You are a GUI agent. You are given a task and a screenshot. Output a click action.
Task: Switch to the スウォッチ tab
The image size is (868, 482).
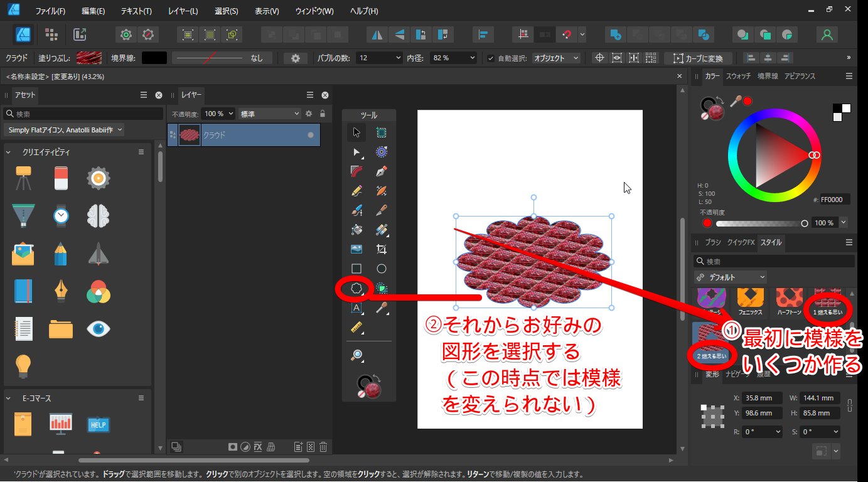(738, 76)
